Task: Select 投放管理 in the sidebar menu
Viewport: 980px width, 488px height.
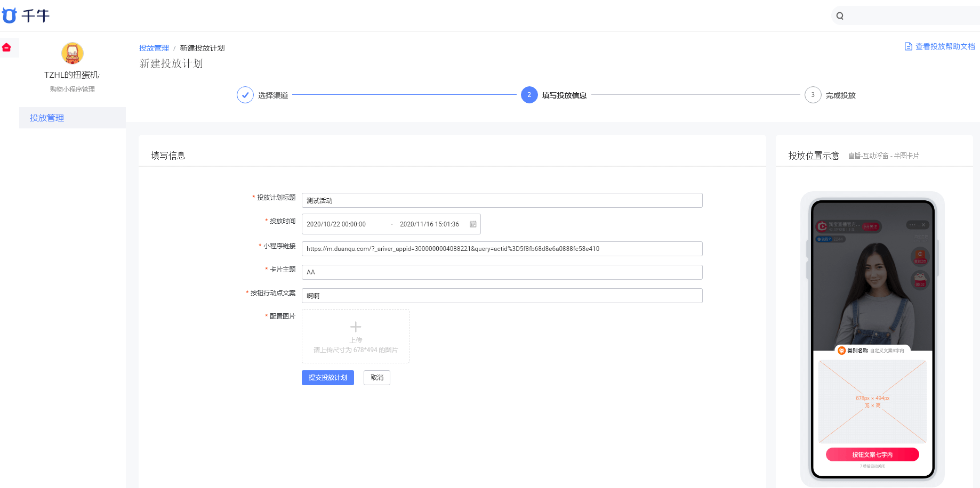Action: click(73, 118)
